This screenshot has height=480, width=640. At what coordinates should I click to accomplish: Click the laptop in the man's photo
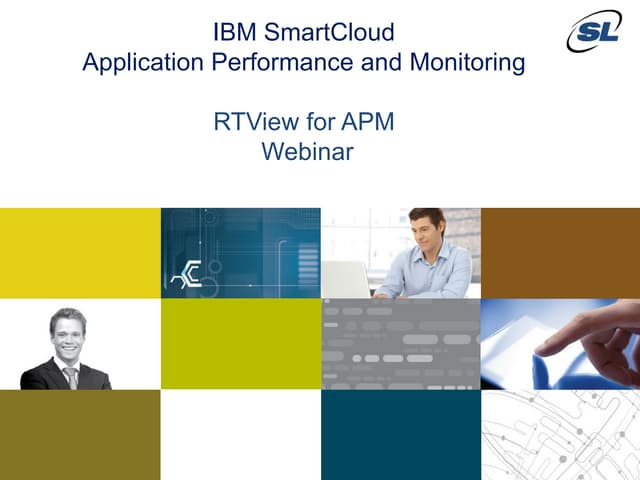click(346, 279)
